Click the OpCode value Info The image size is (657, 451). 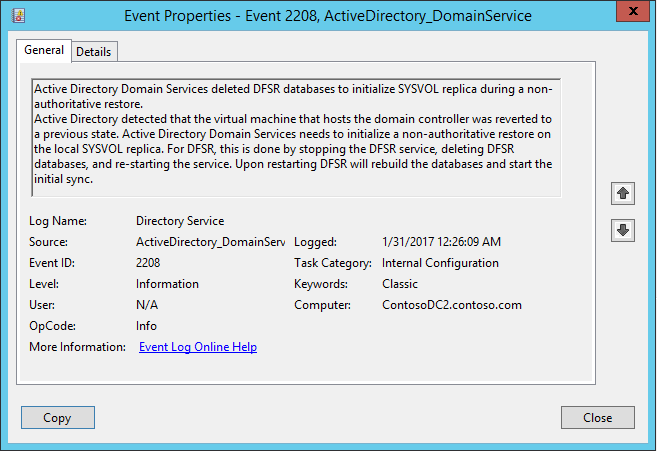coord(146,326)
